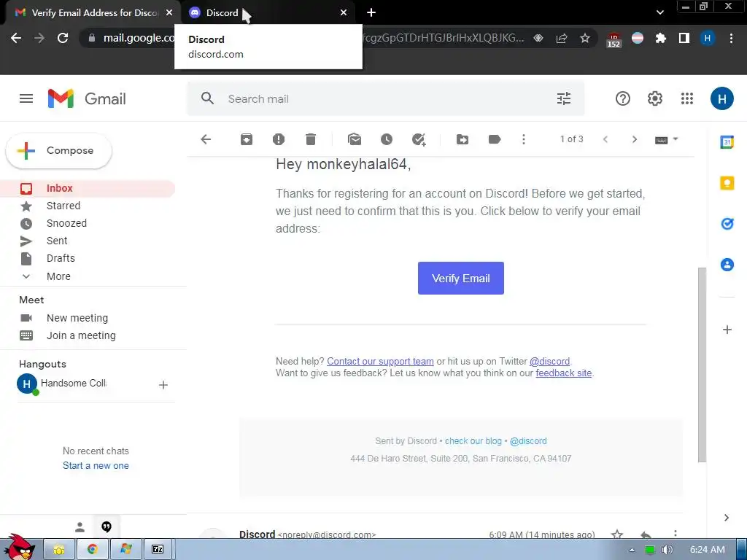Open Contact our support team link
Screen dimensions: 747x560
point(380,362)
